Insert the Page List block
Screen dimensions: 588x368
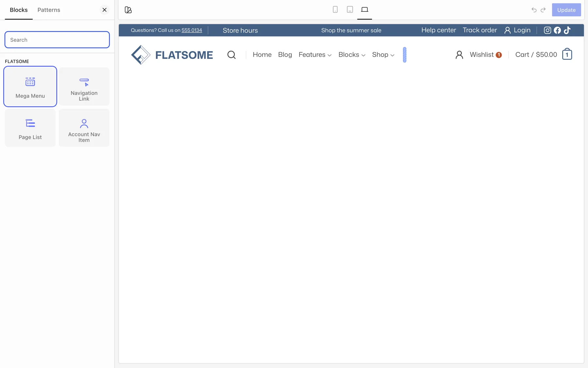tap(30, 128)
